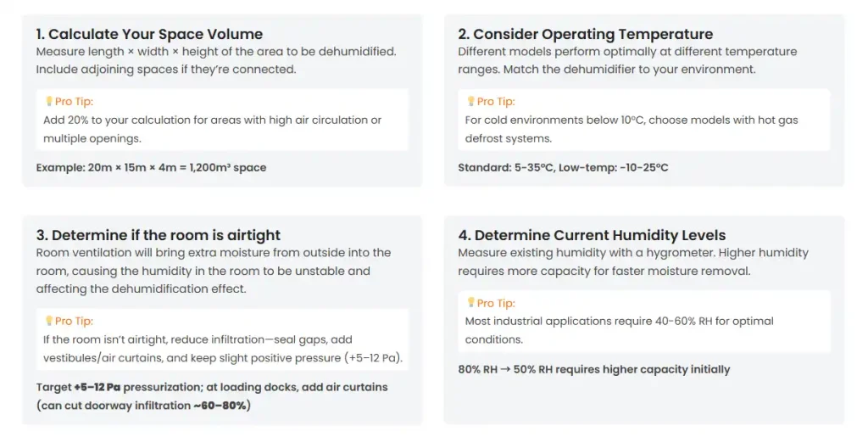Click the lightbulb icon in the Operating Temperature tip

coord(470,102)
